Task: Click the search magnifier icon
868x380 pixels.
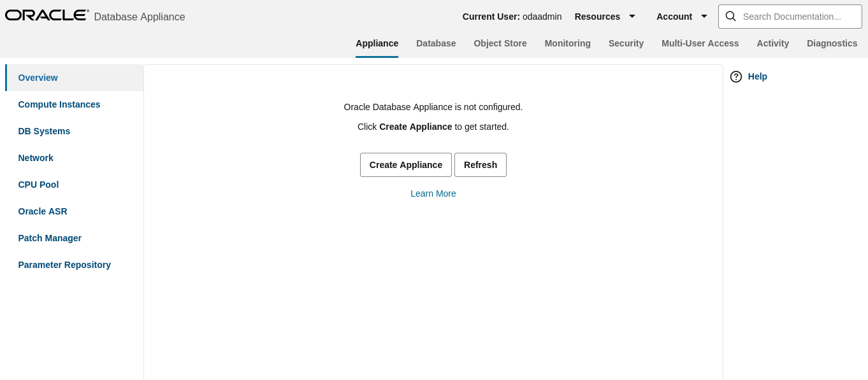Action: 731,16
